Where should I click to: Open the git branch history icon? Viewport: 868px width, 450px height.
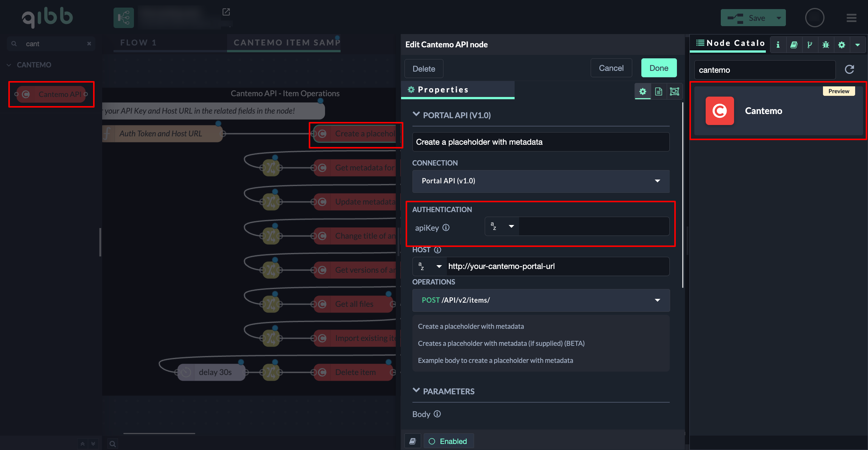point(810,45)
